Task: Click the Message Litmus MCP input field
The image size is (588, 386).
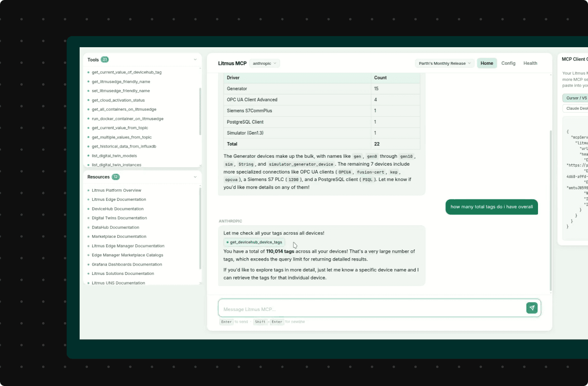Action: (370, 307)
